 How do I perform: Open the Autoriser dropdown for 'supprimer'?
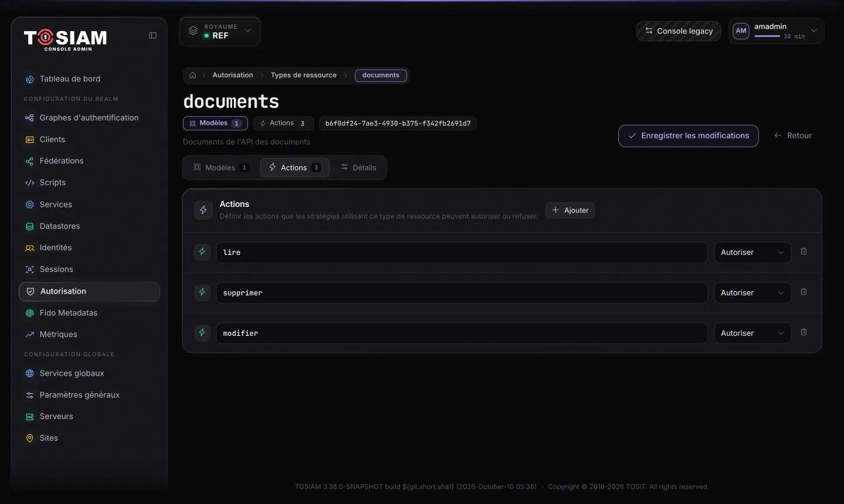coord(752,293)
